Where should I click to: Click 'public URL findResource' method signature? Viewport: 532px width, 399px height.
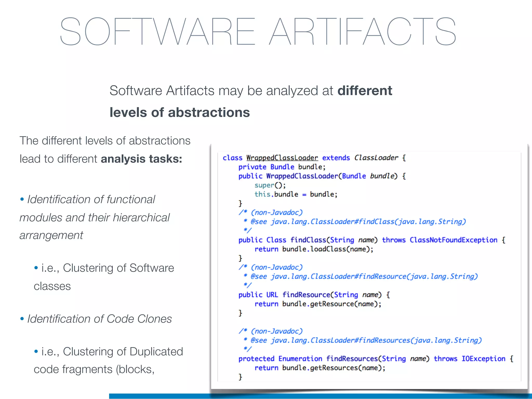[314, 295]
